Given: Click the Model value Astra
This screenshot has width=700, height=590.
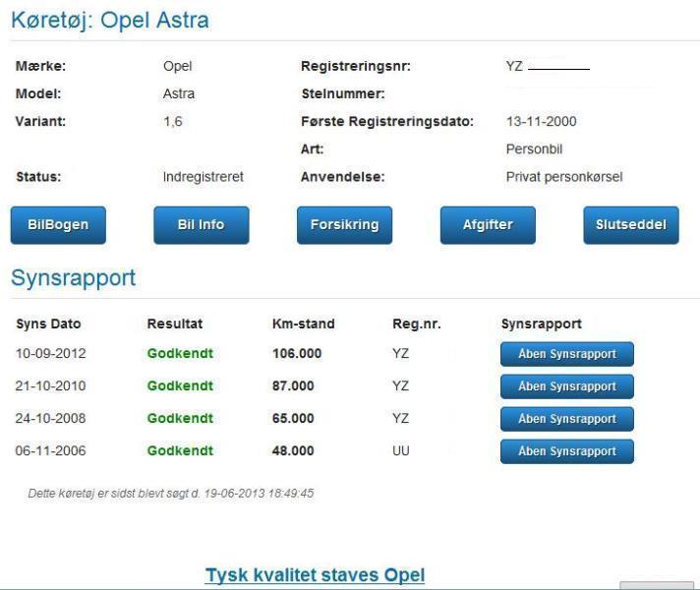Looking at the screenshot, I should (179, 93).
